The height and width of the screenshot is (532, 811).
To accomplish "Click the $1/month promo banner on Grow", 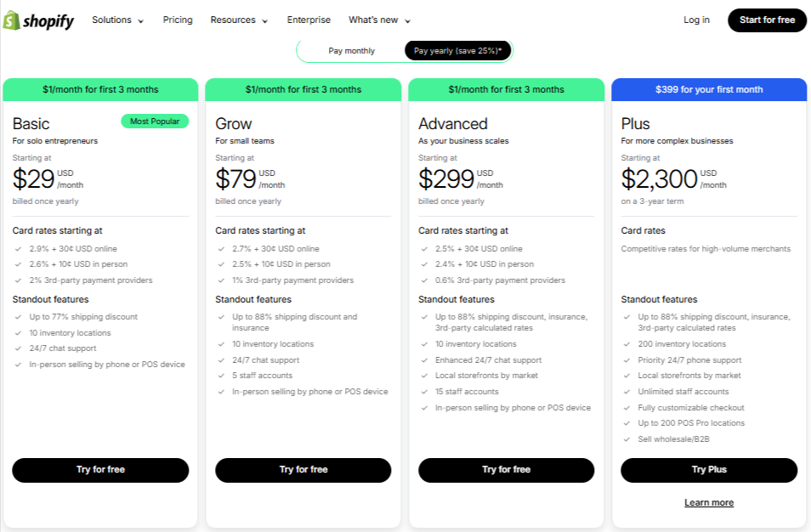I will tap(303, 89).
